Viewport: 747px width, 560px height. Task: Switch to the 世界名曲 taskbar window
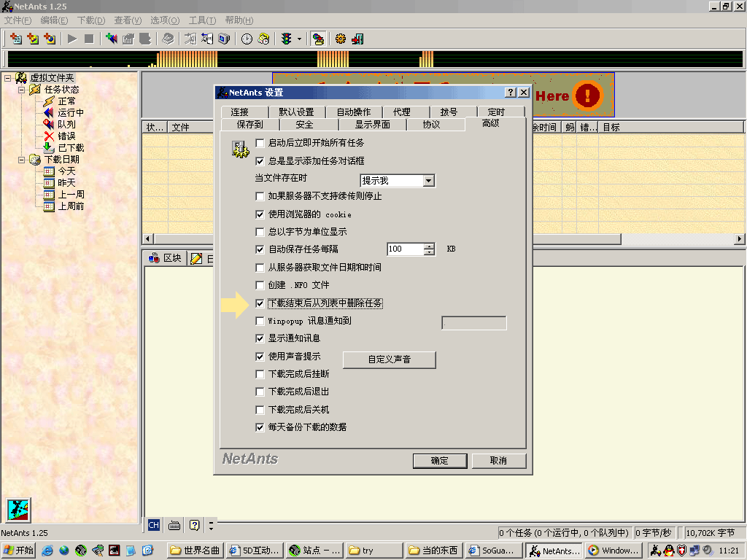point(196,551)
